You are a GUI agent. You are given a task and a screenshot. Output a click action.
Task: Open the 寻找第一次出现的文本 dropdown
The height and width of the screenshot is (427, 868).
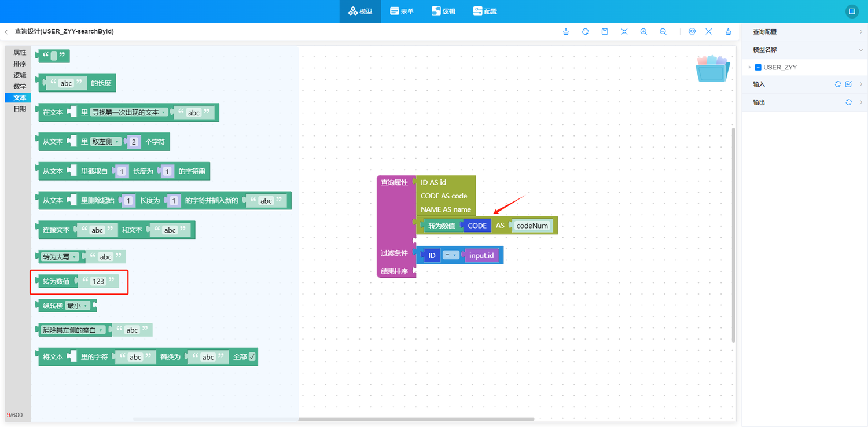pyautogui.click(x=129, y=112)
